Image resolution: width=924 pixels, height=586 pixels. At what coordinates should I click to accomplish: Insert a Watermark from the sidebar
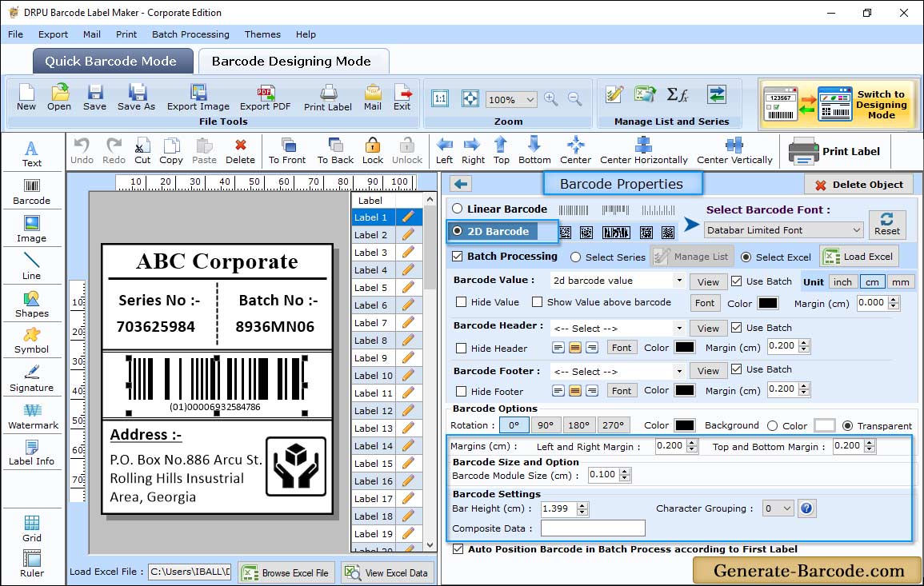[x=33, y=417]
